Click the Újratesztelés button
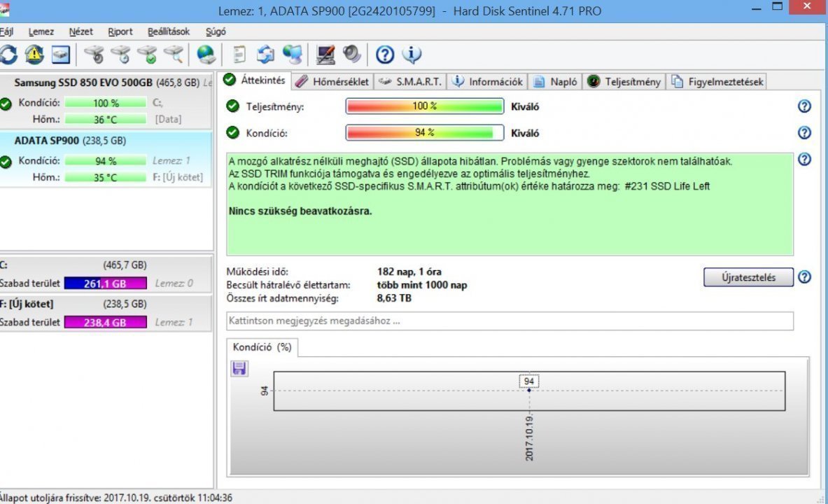828x504 pixels. point(748,277)
